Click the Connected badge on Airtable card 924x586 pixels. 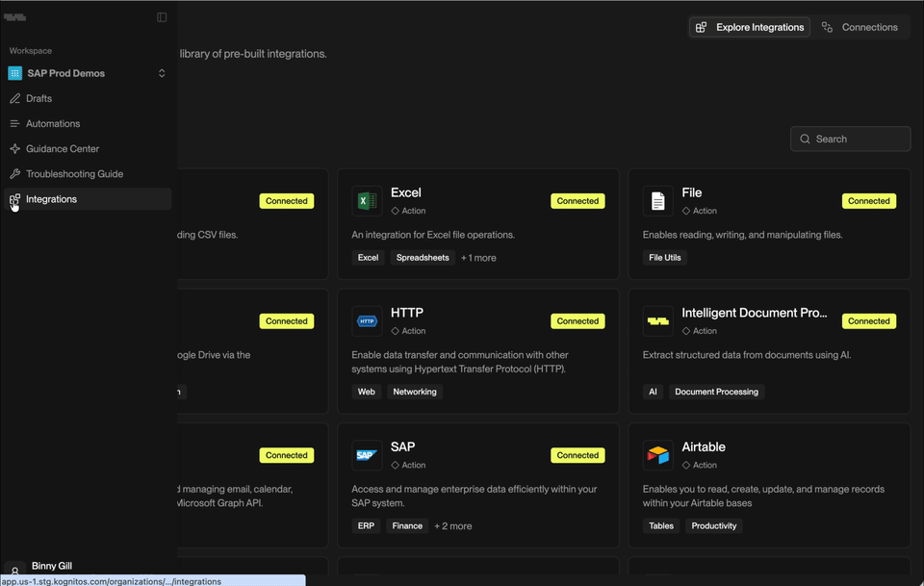tap(868, 455)
